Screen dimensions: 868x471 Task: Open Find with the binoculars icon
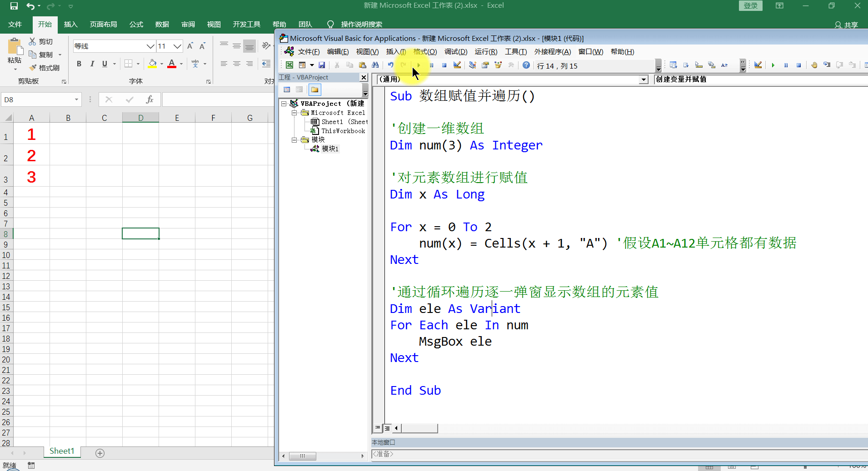375,65
